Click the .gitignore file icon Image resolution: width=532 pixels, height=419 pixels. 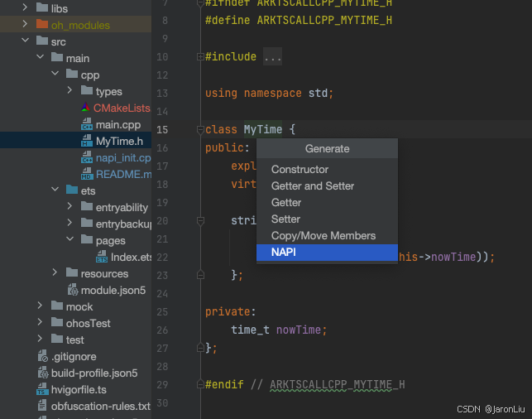click(x=43, y=356)
